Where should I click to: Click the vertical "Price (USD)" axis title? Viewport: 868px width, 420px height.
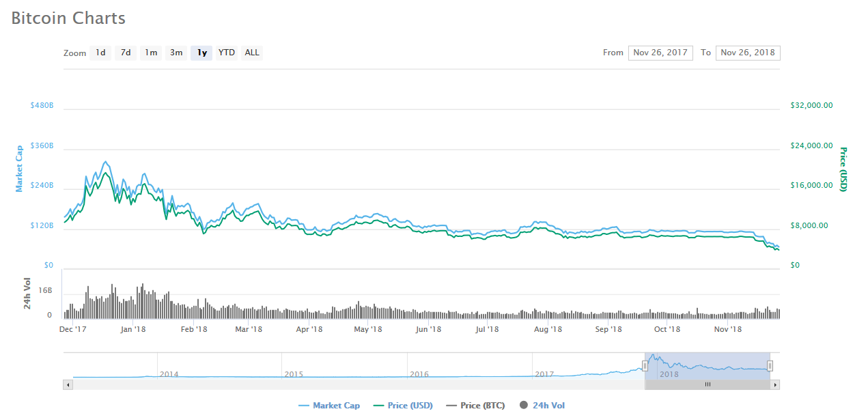[843, 169]
